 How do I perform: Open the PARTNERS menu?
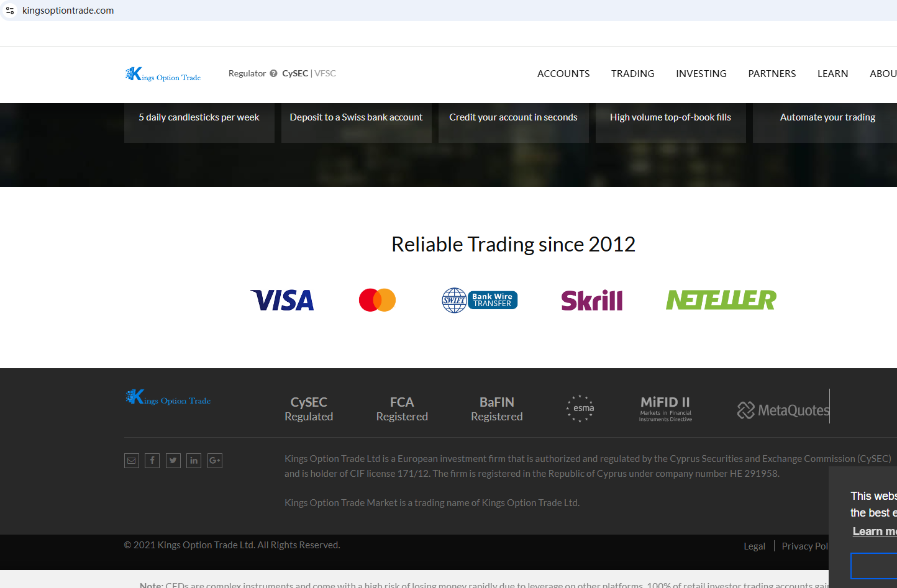[772, 74]
